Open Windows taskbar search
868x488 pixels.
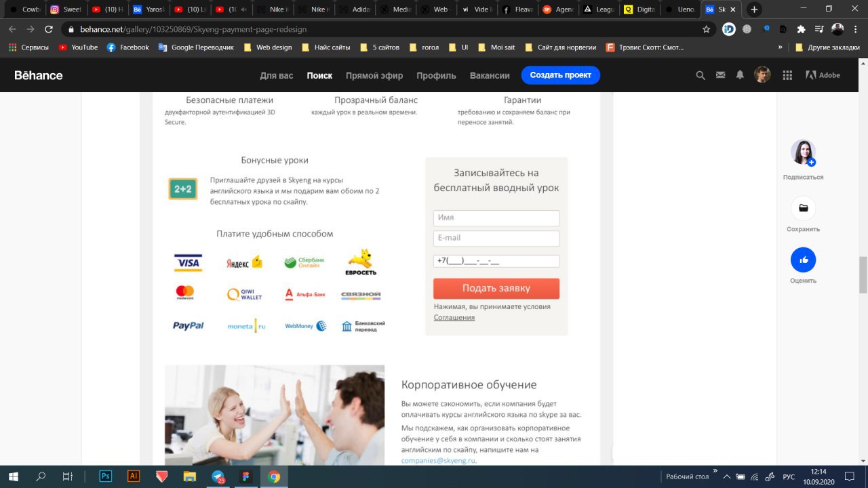[41, 476]
